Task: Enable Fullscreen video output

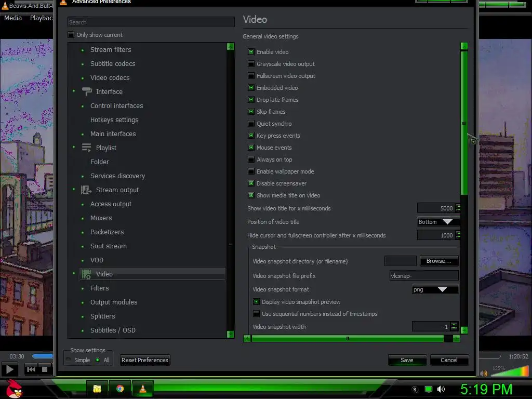Action: click(x=251, y=76)
